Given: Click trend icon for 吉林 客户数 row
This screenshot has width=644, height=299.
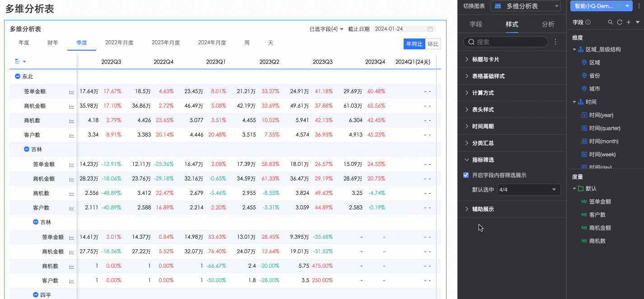Looking at the screenshot, I should (71, 208).
